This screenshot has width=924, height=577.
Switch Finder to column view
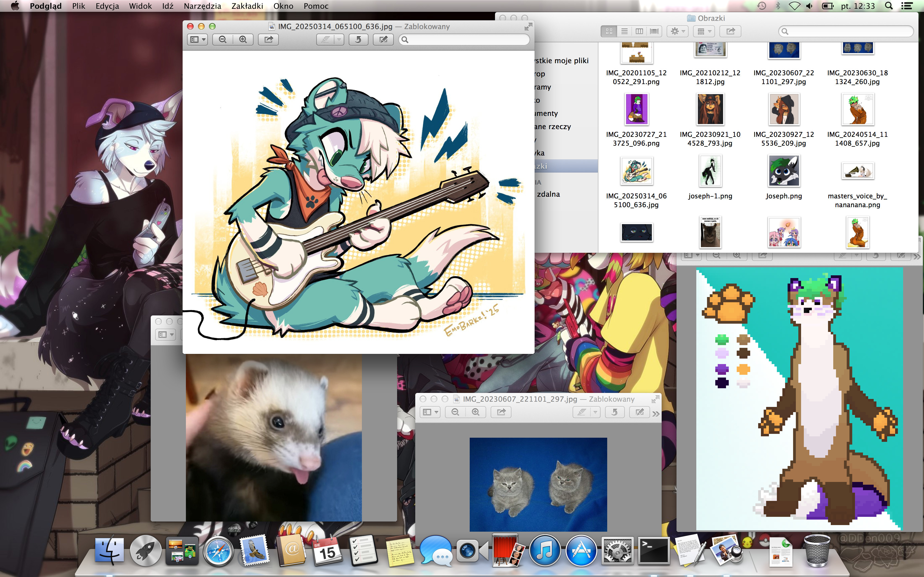pos(639,31)
